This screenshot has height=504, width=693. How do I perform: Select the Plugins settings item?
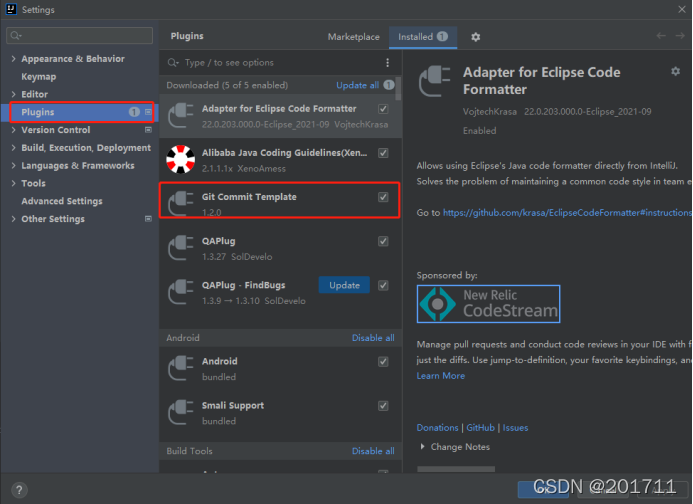coord(81,112)
